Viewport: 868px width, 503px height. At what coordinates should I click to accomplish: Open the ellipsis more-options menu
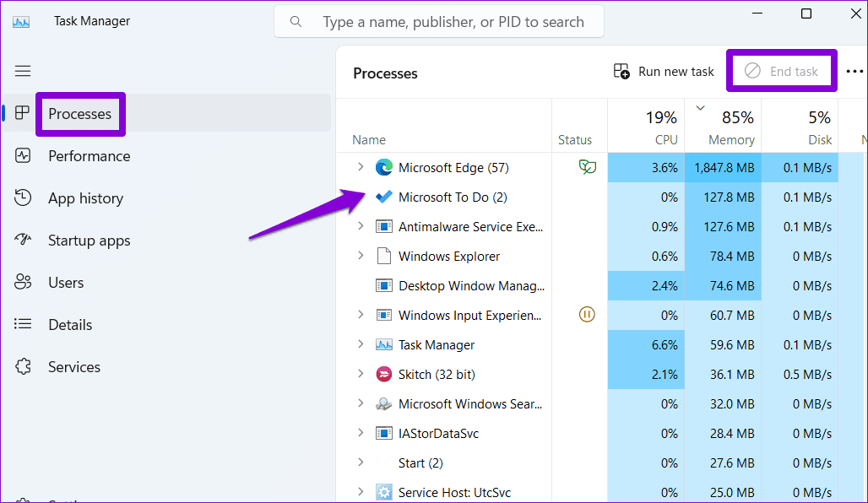point(854,71)
